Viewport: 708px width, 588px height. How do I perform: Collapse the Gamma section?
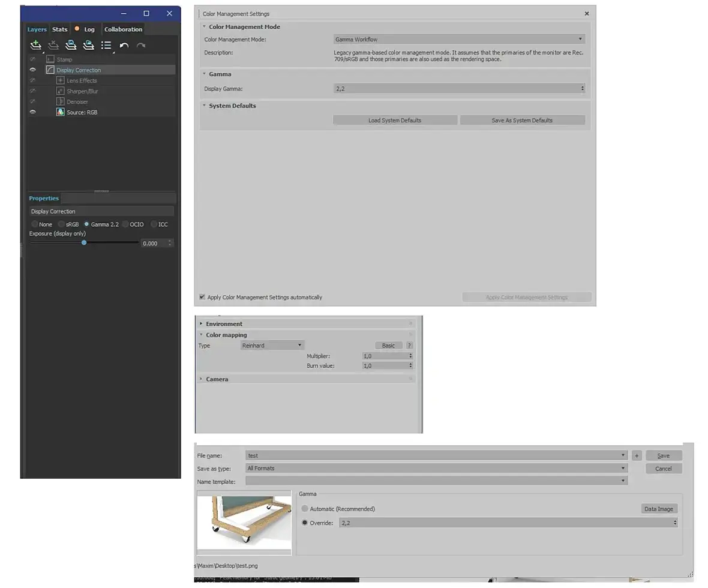(x=204, y=74)
